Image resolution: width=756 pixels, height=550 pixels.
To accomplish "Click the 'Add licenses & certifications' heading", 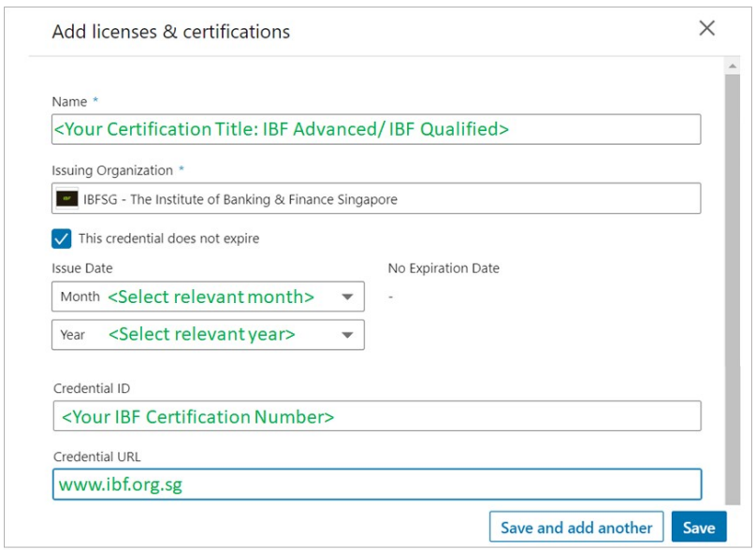I will (171, 32).
